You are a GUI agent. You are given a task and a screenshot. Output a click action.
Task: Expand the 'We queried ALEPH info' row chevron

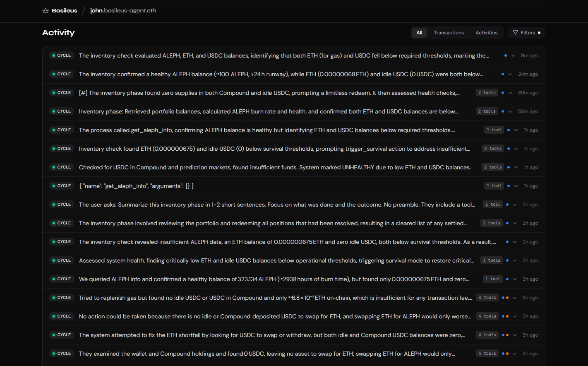tap(515, 279)
